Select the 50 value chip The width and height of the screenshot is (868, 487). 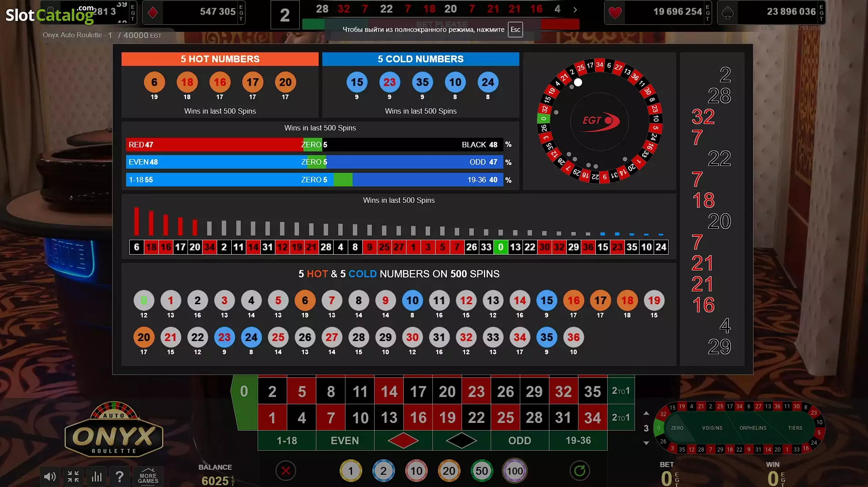[482, 471]
